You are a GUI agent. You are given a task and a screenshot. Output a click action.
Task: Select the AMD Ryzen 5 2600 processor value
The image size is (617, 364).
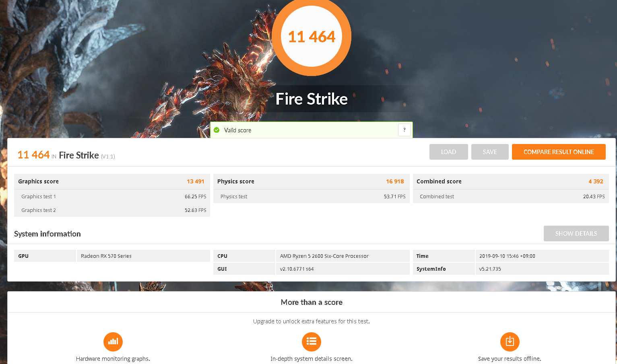pos(324,256)
